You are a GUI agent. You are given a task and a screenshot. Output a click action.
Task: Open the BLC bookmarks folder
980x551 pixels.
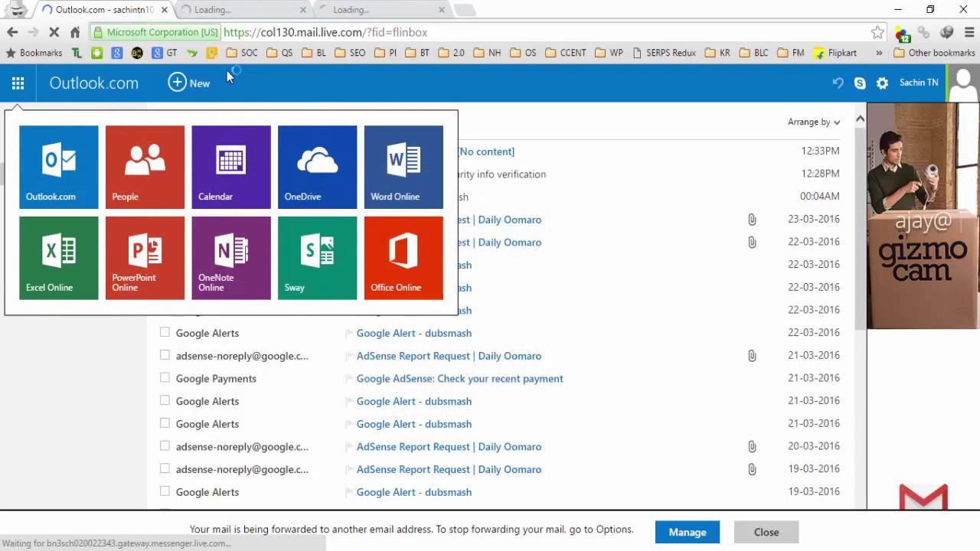753,53
